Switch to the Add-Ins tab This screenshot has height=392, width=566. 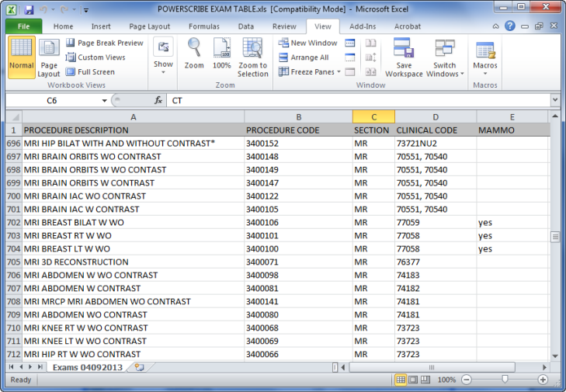point(363,26)
